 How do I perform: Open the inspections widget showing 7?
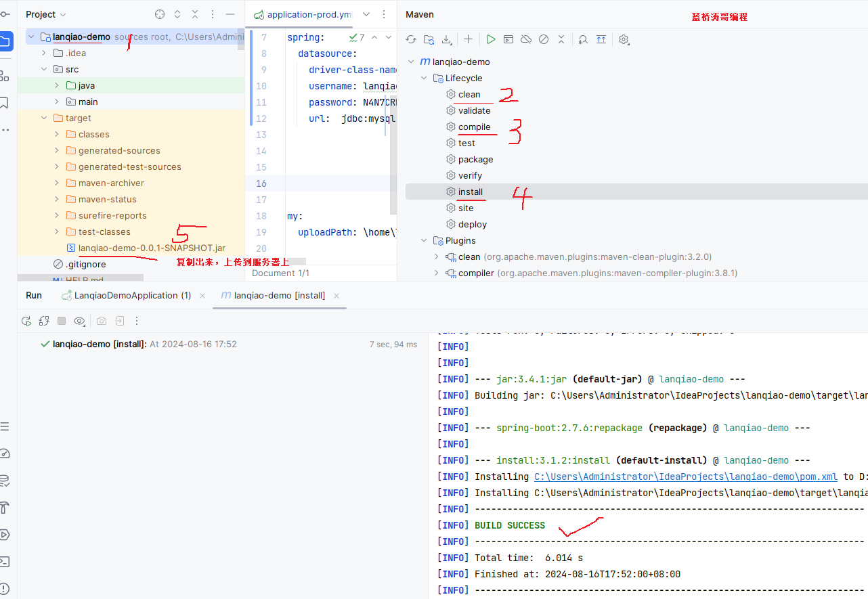point(356,37)
